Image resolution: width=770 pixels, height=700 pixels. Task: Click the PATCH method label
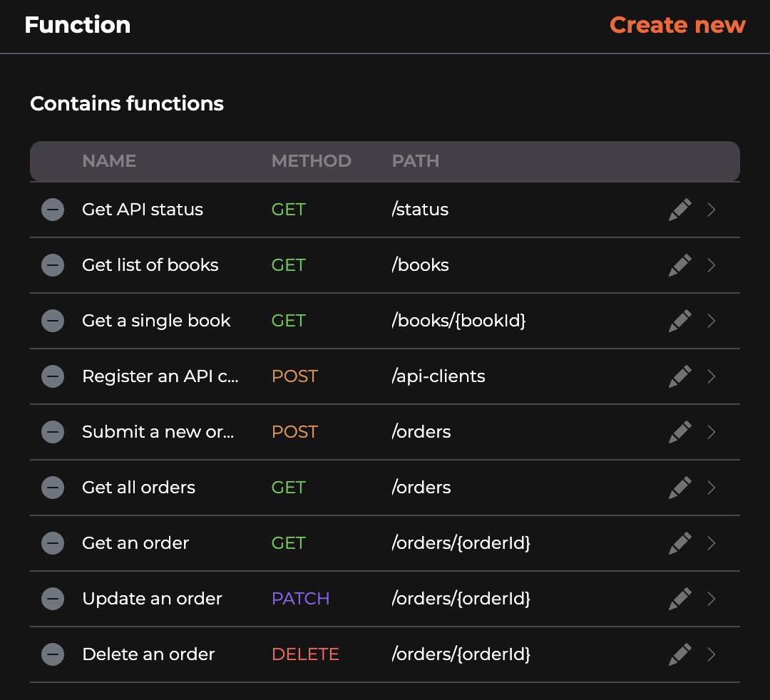pos(300,599)
